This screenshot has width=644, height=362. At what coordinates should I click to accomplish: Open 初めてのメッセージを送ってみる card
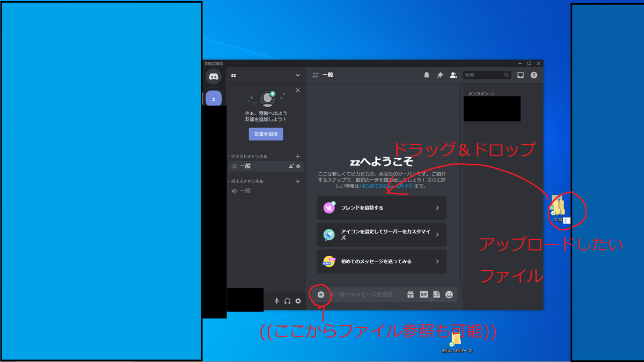382,262
